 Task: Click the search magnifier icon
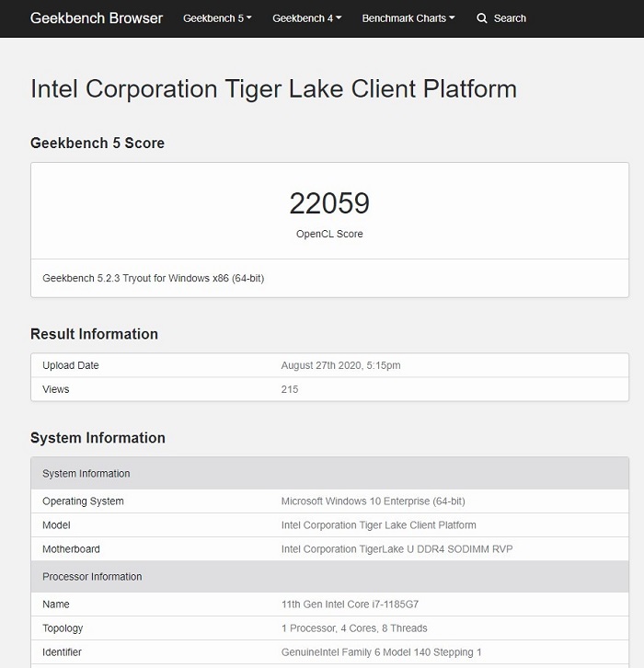click(482, 18)
